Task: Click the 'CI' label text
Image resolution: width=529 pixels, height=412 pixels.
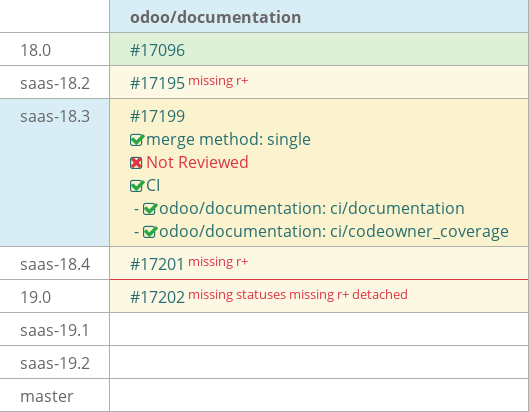Action: tap(153, 186)
